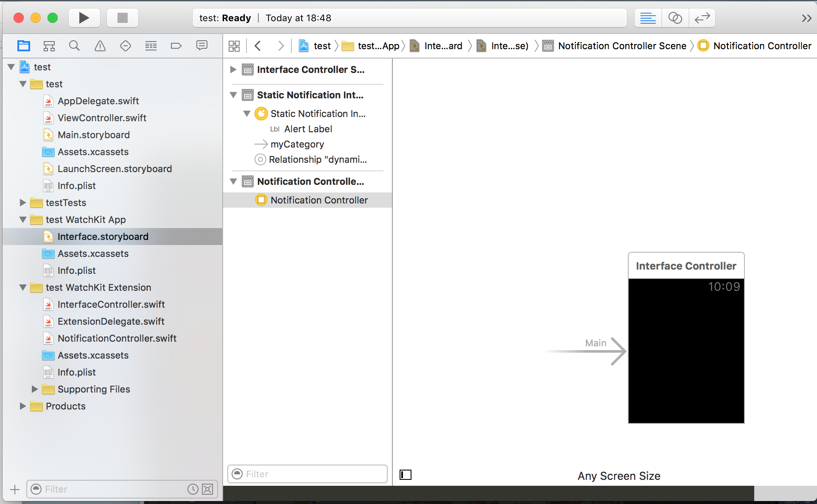Viewport: 817px width, 504px height.
Task: Select the Standard editor button
Action: coord(648,18)
